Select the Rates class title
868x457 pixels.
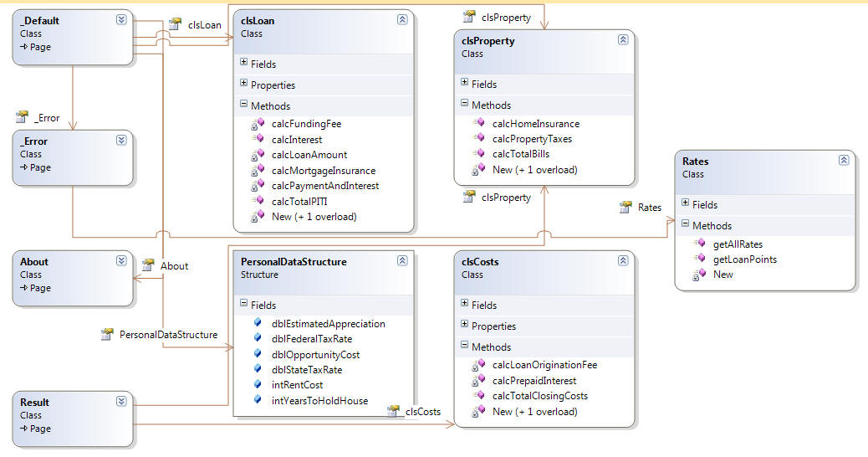click(695, 162)
